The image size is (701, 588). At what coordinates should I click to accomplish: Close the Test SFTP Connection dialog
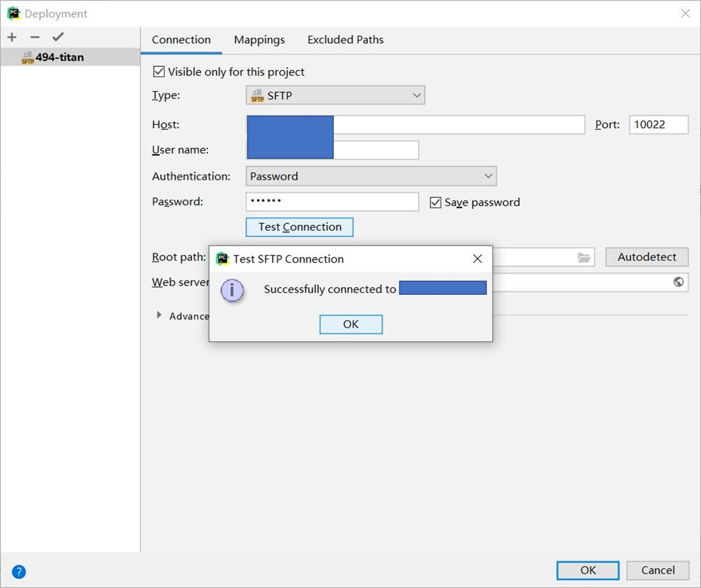(x=477, y=258)
